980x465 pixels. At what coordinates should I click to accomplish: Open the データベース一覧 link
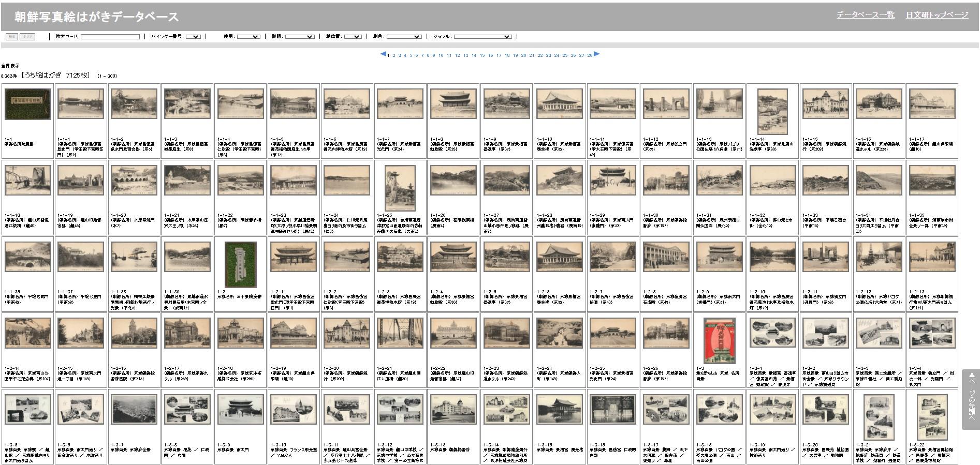coord(865,15)
